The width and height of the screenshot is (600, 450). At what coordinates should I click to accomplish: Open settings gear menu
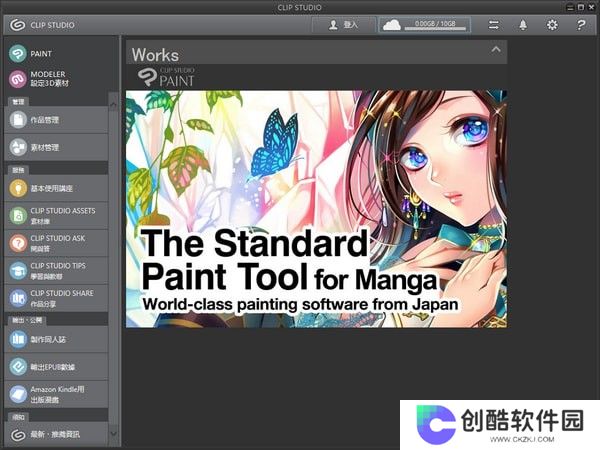pyautogui.click(x=552, y=25)
